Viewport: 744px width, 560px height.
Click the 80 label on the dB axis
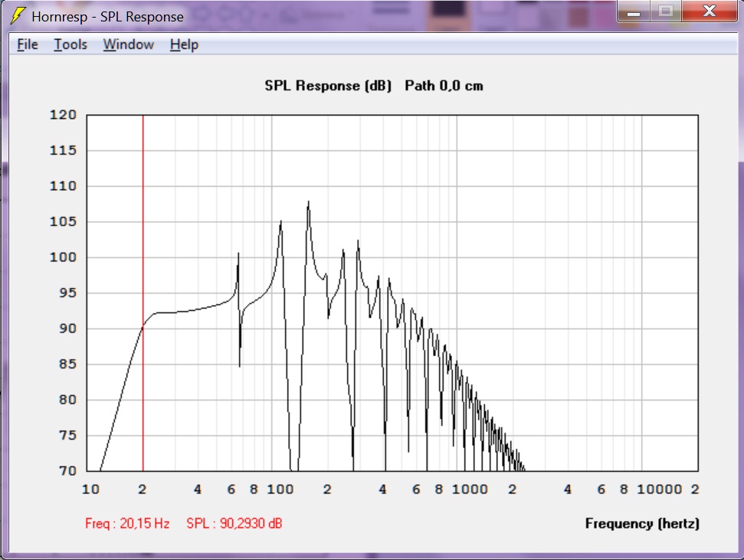tap(68, 400)
